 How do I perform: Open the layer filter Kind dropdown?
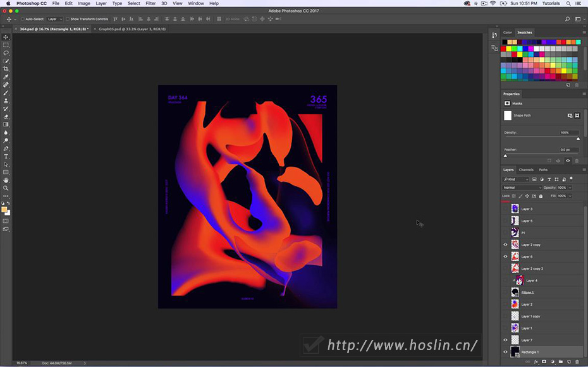516,179
